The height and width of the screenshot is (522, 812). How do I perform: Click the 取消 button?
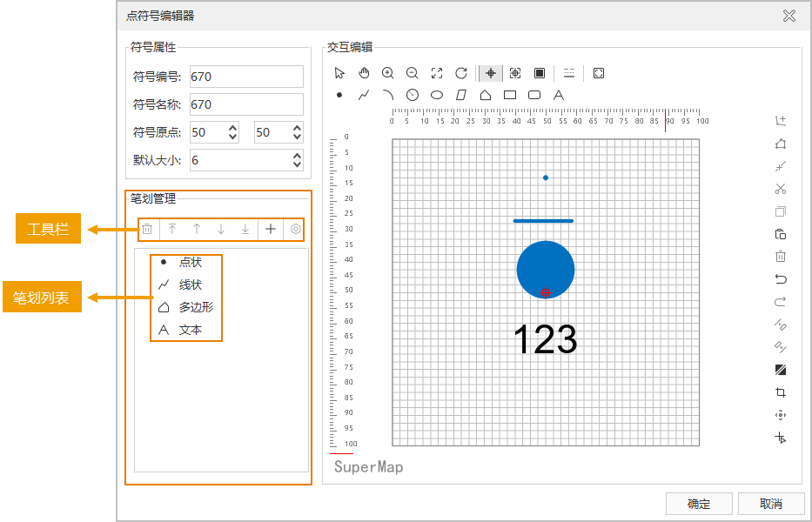click(x=770, y=504)
